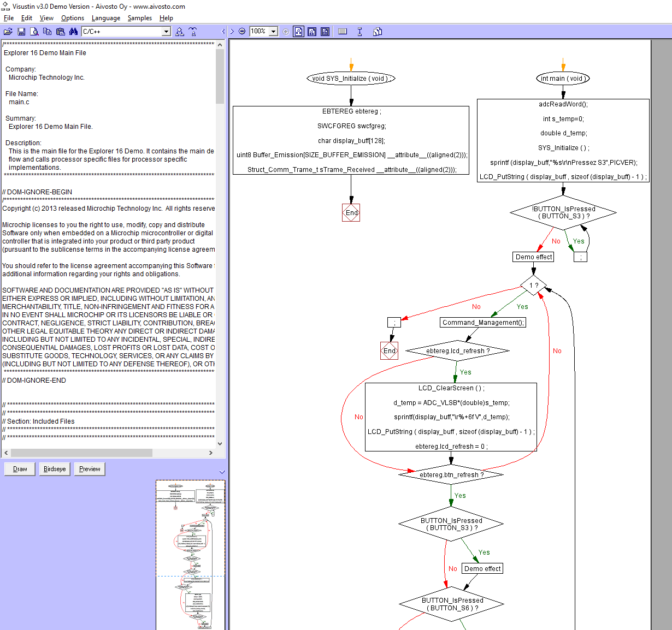The height and width of the screenshot is (630, 672).
Task: Open the C/C++ language dropdown
Action: tap(167, 31)
